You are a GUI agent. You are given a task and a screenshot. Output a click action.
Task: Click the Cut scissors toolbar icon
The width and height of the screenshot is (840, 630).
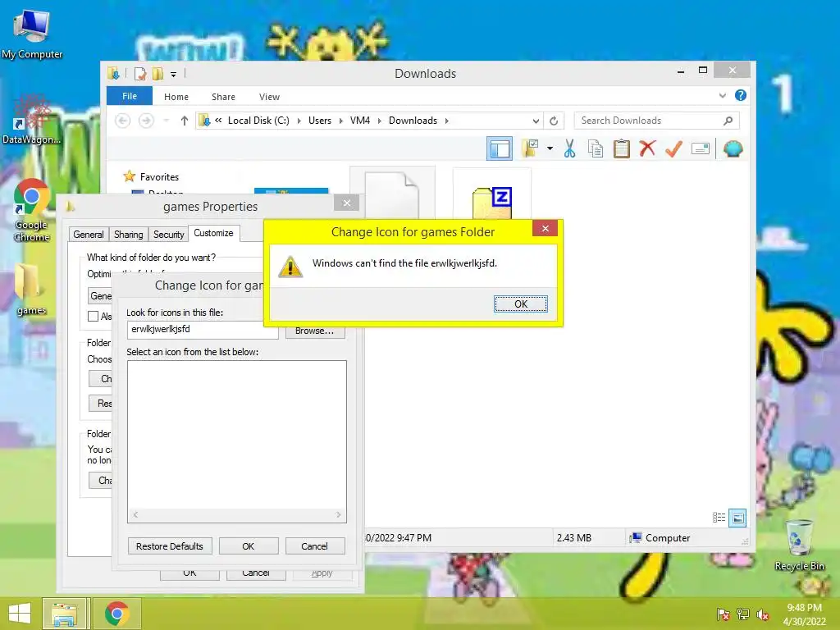pyautogui.click(x=569, y=148)
